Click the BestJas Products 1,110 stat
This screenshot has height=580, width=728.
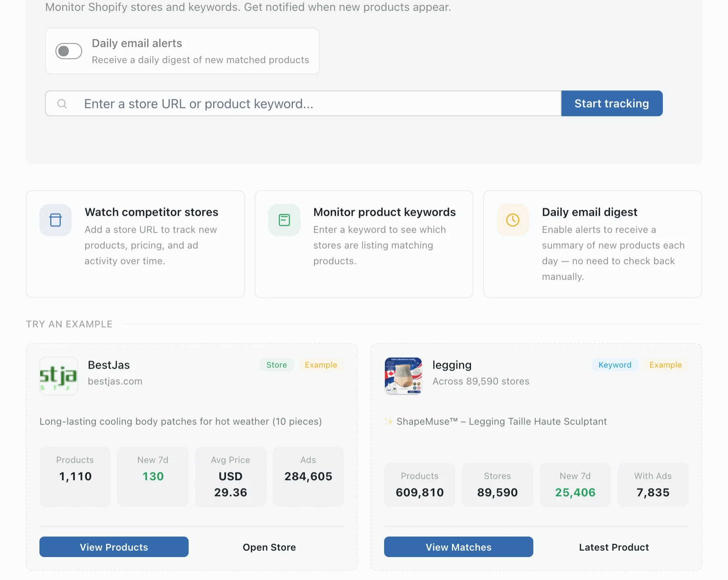pos(75,477)
